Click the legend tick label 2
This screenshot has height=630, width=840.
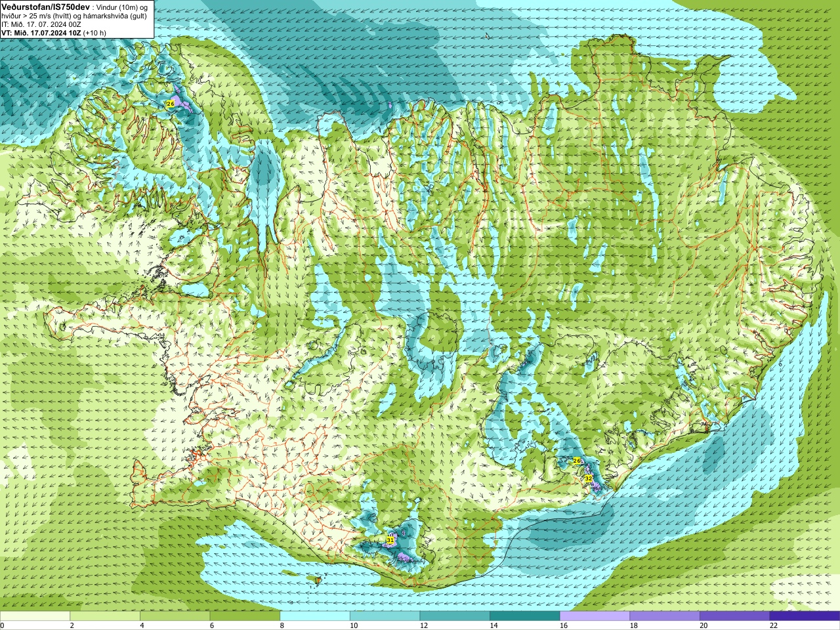[72, 625]
